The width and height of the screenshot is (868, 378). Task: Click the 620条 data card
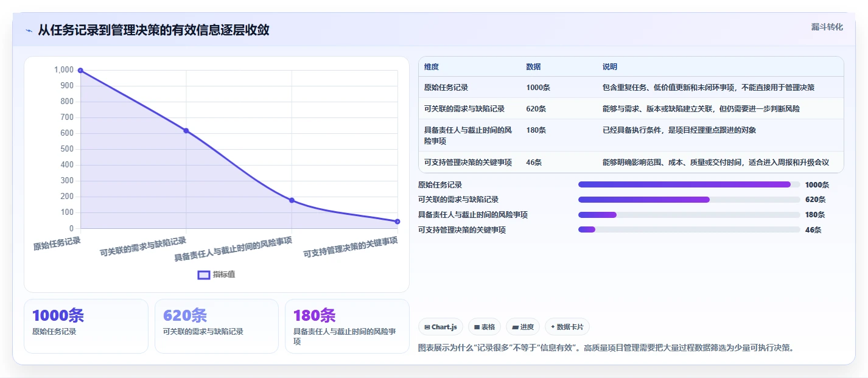click(x=217, y=326)
